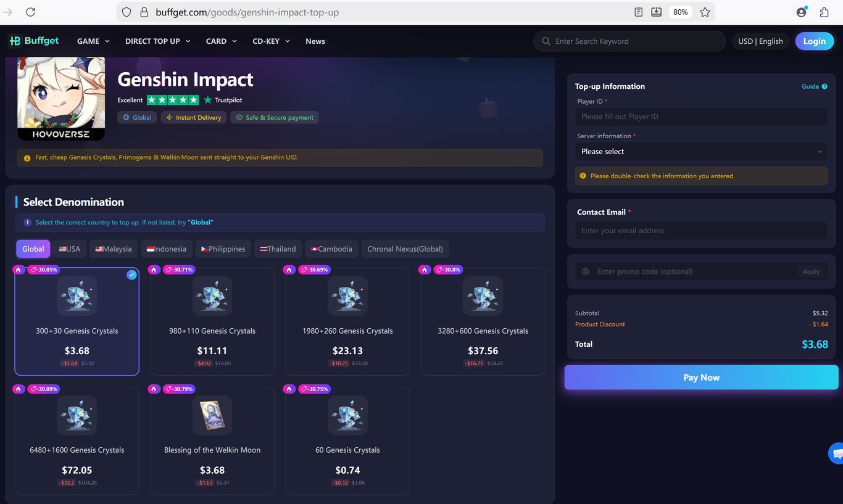This screenshot has width=843, height=504.
Task: Open the 80% page zoom indicator
Action: click(680, 12)
